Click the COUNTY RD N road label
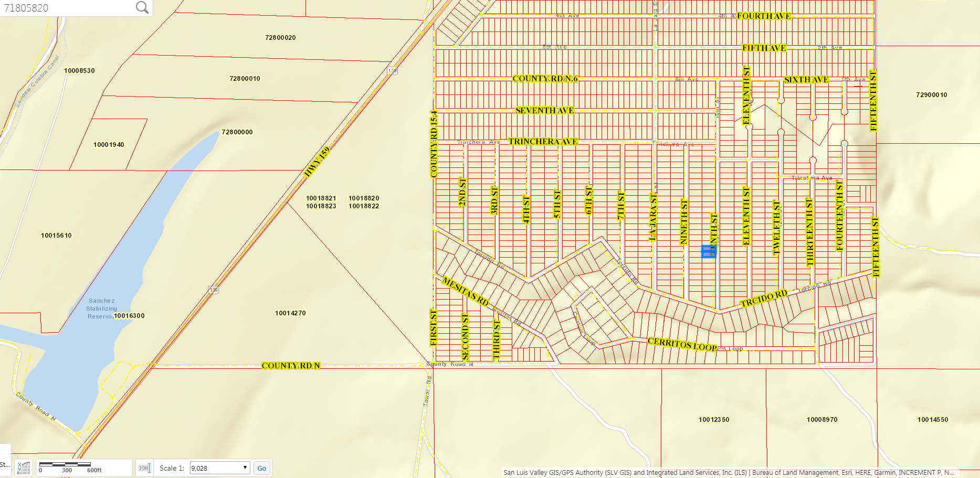 [291, 366]
